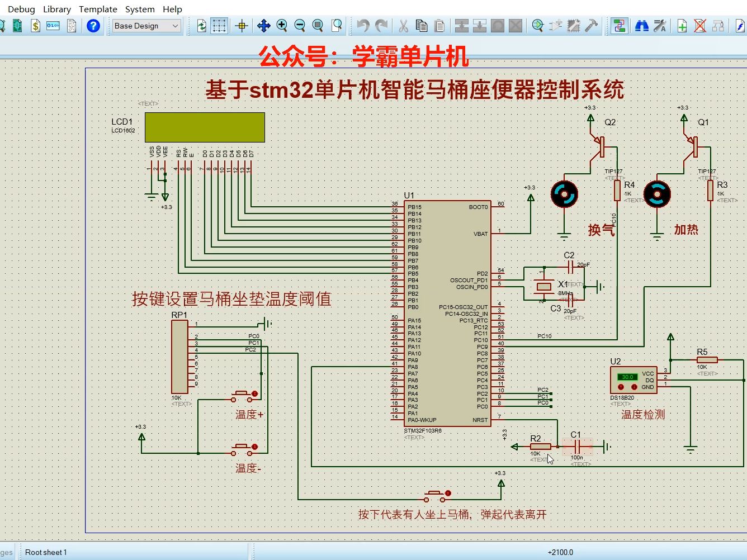Toggle the wire autorouter
747x560 pixels.
point(619,26)
